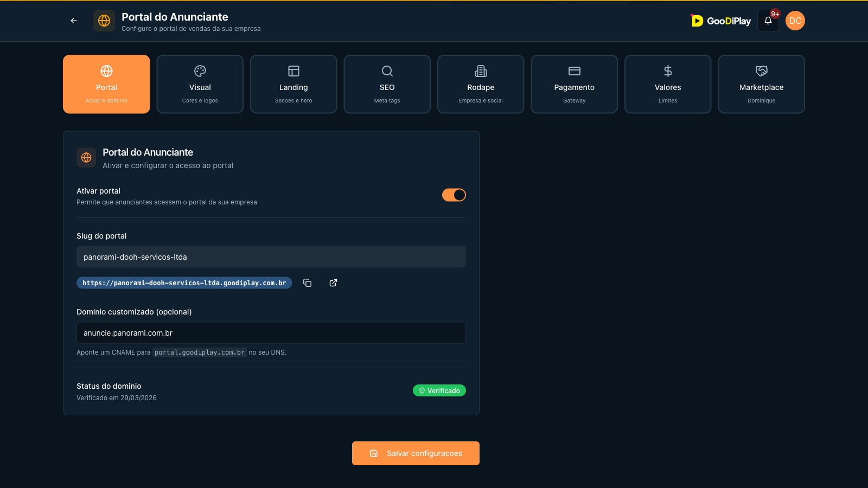
Task: Click the green Verificado status badge
Action: [439, 390]
